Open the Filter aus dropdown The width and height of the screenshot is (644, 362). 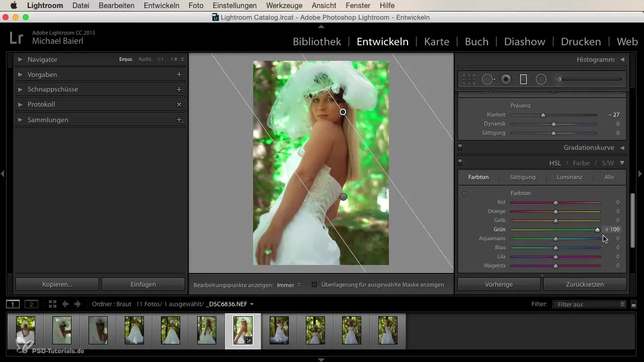coord(589,304)
